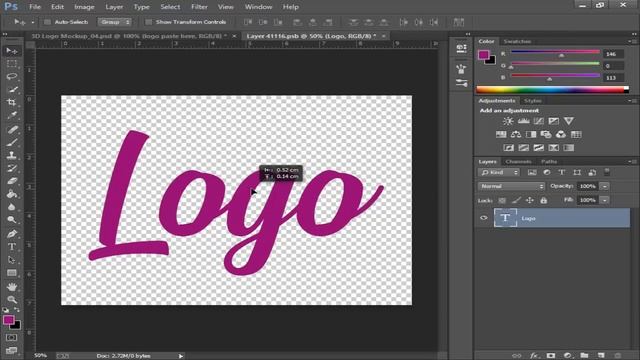This screenshot has height=360, width=640.
Task: Select the Brush tool
Action: [11, 142]
